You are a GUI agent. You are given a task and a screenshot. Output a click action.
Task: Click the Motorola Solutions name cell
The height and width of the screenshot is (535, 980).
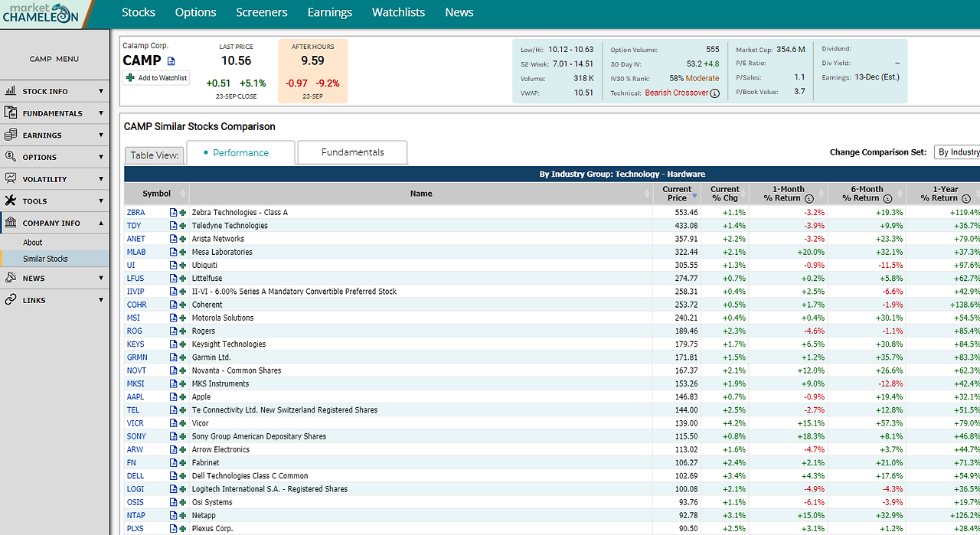coord(223,318)
